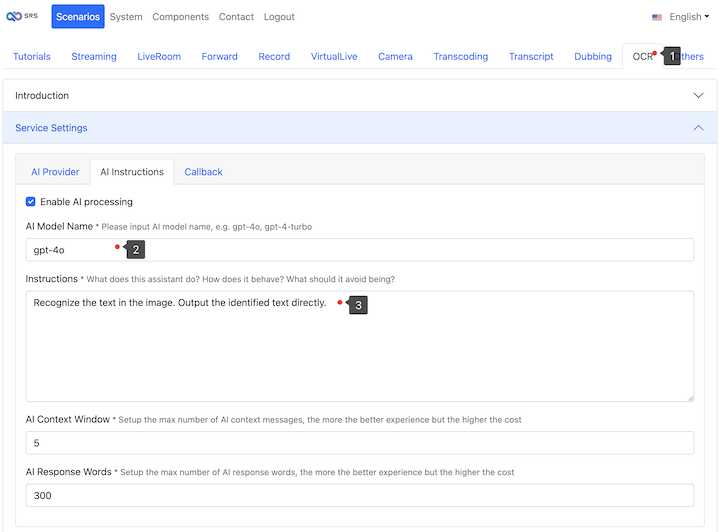Click annotation marker number 3

359,305
